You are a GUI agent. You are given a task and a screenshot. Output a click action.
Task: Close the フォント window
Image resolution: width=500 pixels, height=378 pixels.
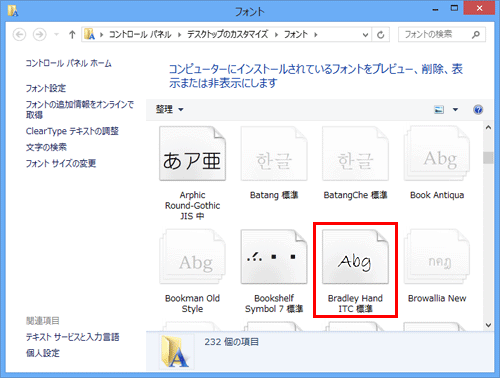point(479,8)
